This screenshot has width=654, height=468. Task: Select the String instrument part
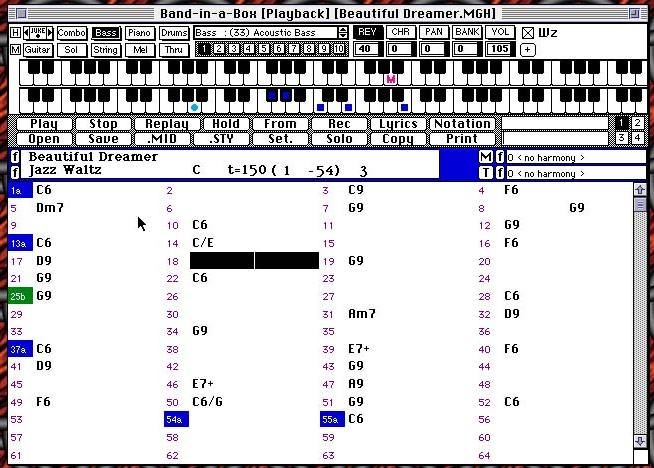[106, 50]
